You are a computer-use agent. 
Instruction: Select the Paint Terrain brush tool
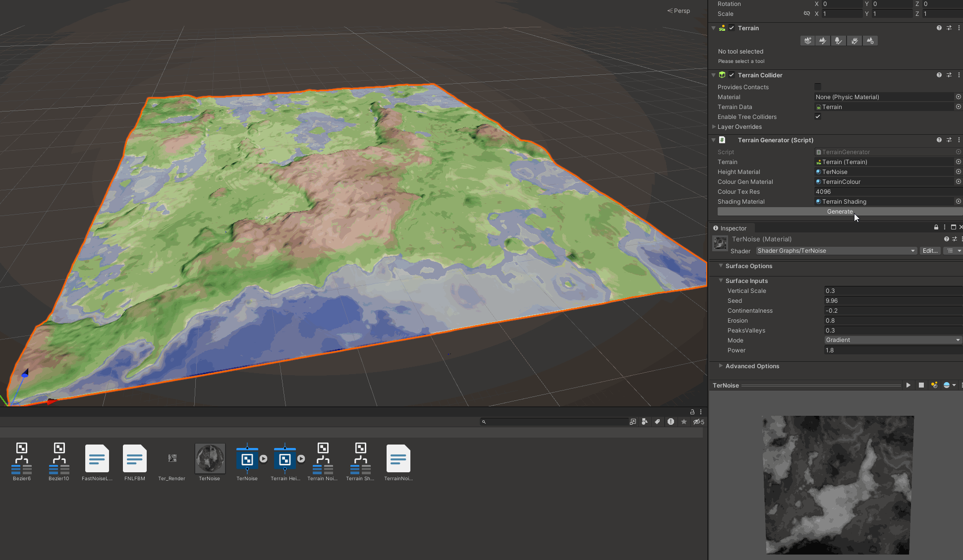tap(823, 41)
